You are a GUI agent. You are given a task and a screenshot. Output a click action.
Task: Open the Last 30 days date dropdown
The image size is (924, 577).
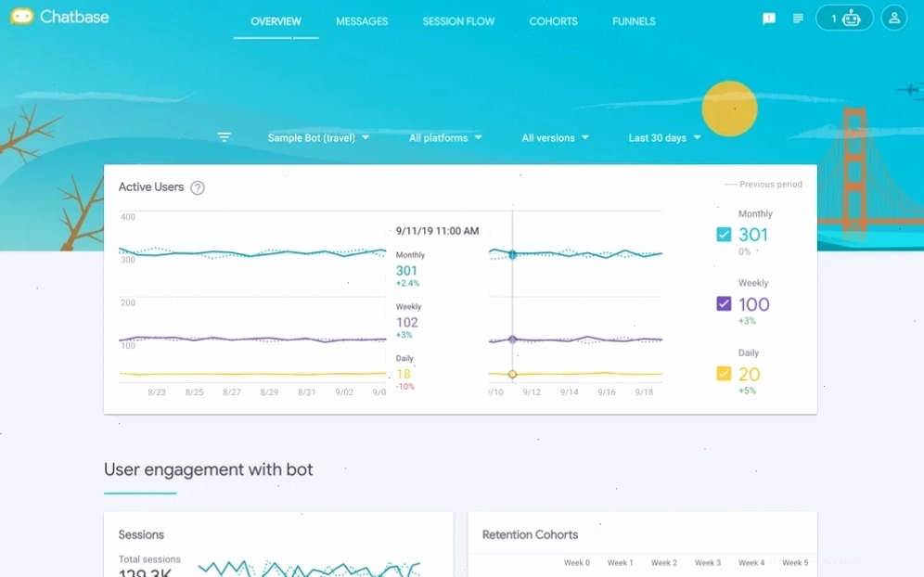[665, 138]
